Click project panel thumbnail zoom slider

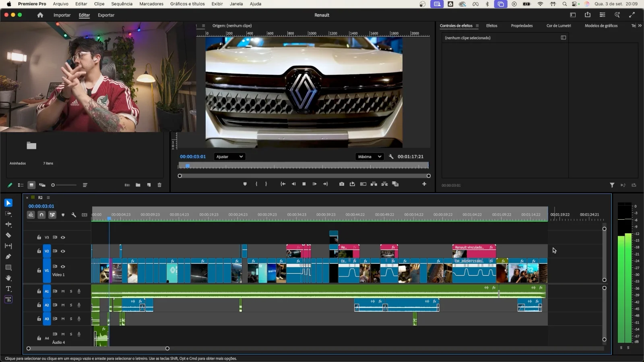pos(64,185)
